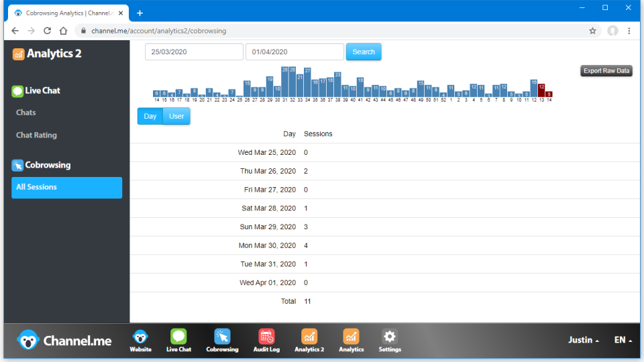Bookmark this page with the star icon
Viewport: 644px width, 362px height.
pos(592,31)
